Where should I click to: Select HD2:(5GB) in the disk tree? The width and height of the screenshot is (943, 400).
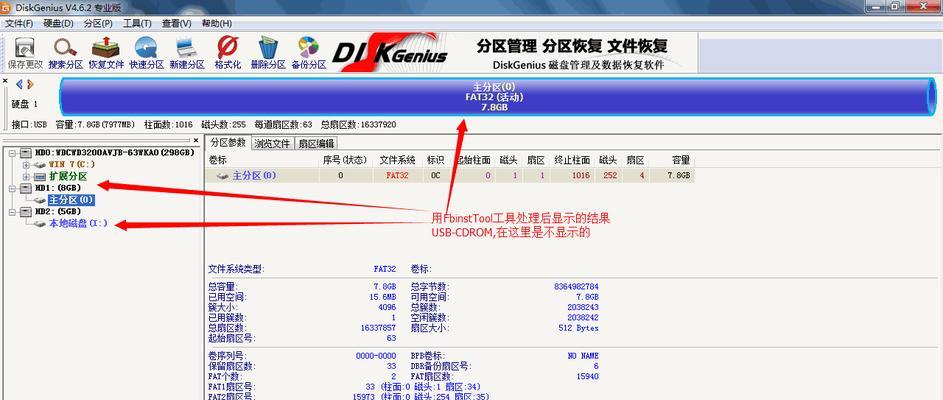pyautogui.click(x=57, y=212)
